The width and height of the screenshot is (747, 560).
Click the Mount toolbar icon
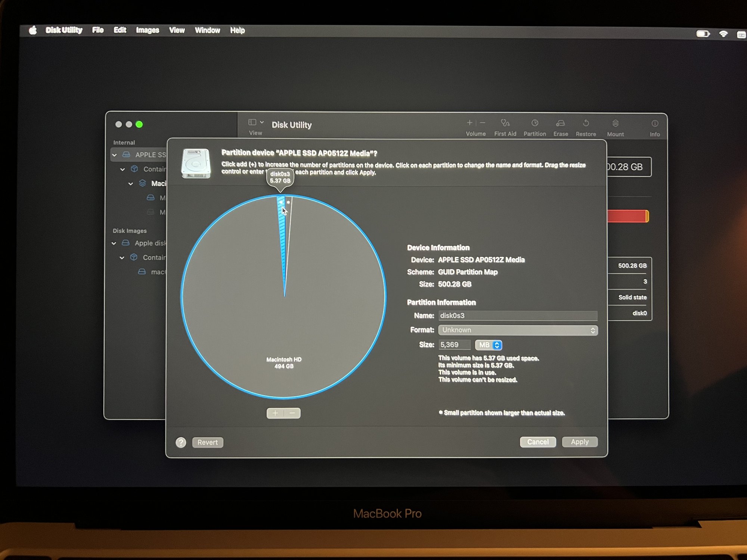(x=615, y=123)
